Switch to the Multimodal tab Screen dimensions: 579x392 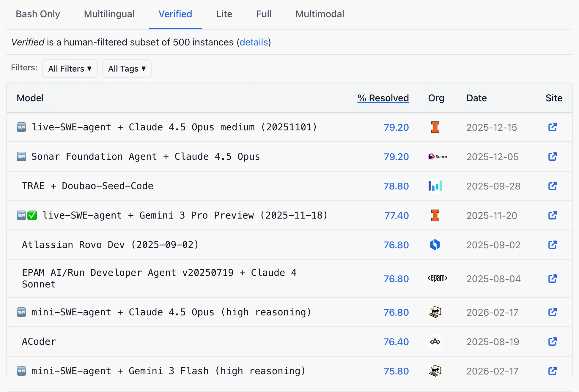pos(320,14)
